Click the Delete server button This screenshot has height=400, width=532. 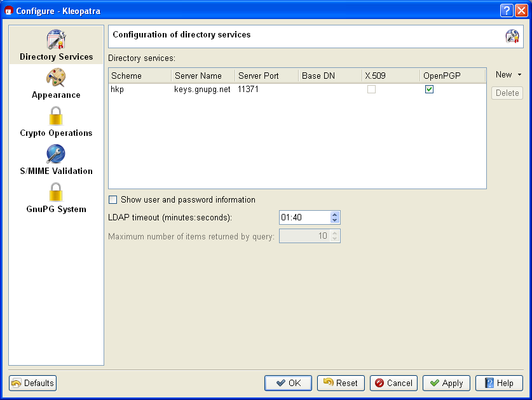click(x=507, y=93)
